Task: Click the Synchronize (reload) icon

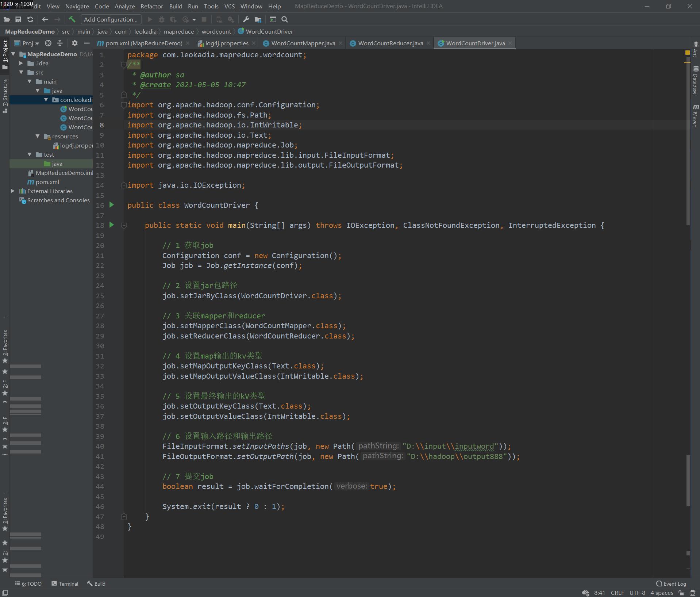Action: click(x=30, y=19)
